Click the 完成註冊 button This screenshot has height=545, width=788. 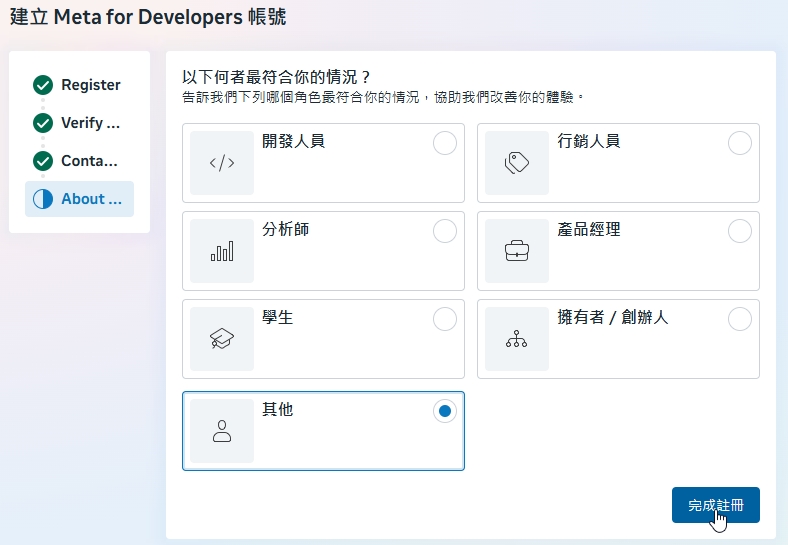coord(716,505)
